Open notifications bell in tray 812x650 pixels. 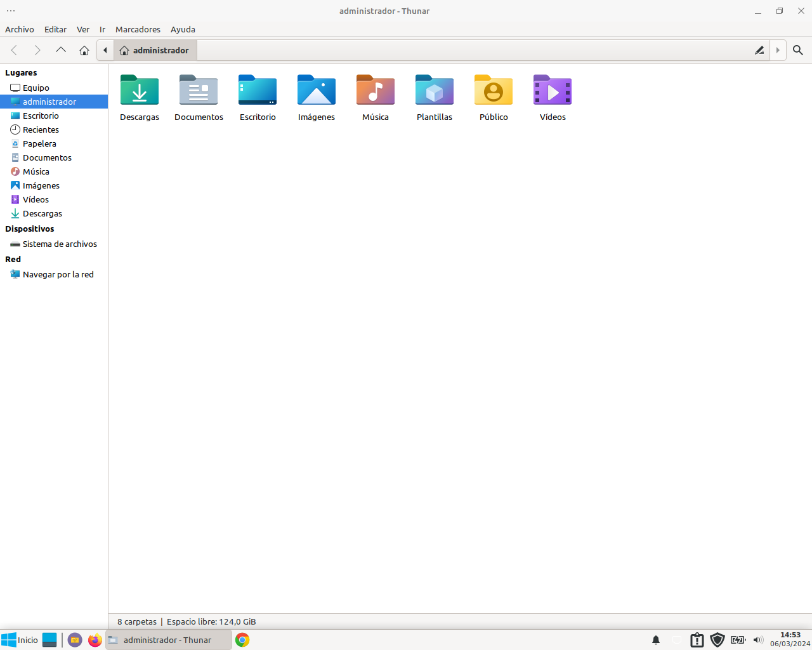click(x=656, y=640)
